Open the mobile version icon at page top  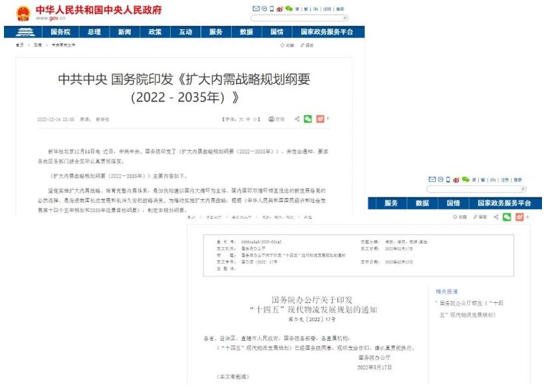click(x=272, y=9)
